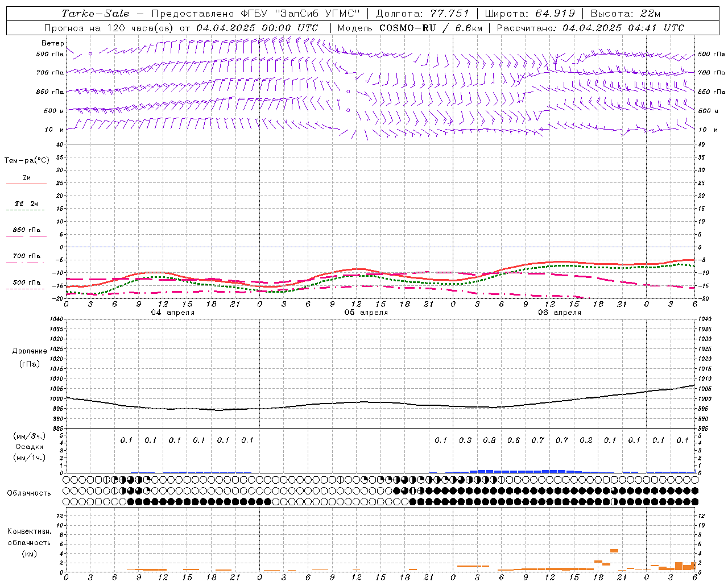Click the 04 апреля date label
This screenshot has width=728, height=582.
173,313
